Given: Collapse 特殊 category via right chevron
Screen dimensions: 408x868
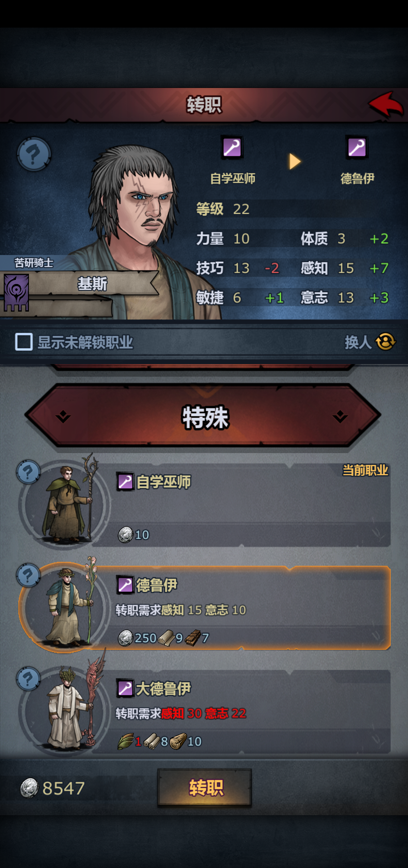Looking at the screenshot, I should click(340, 416).
